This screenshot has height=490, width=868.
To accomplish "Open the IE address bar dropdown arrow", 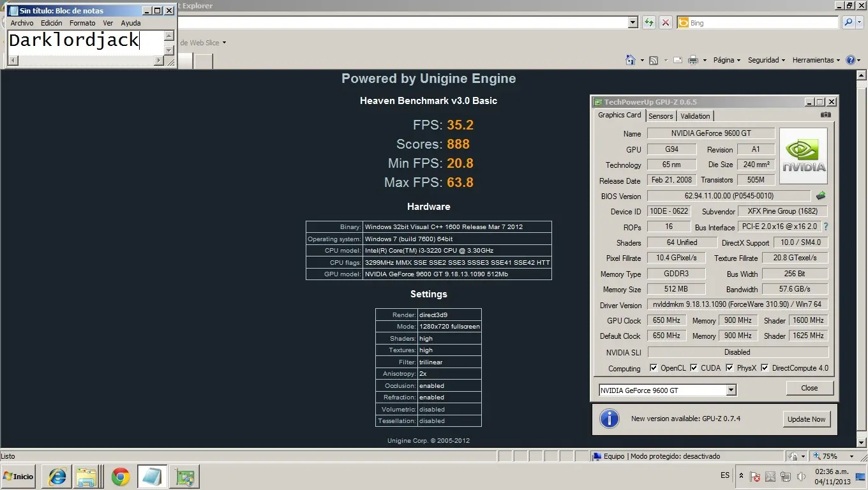I will pyautogui.click(x=632, y=22).
